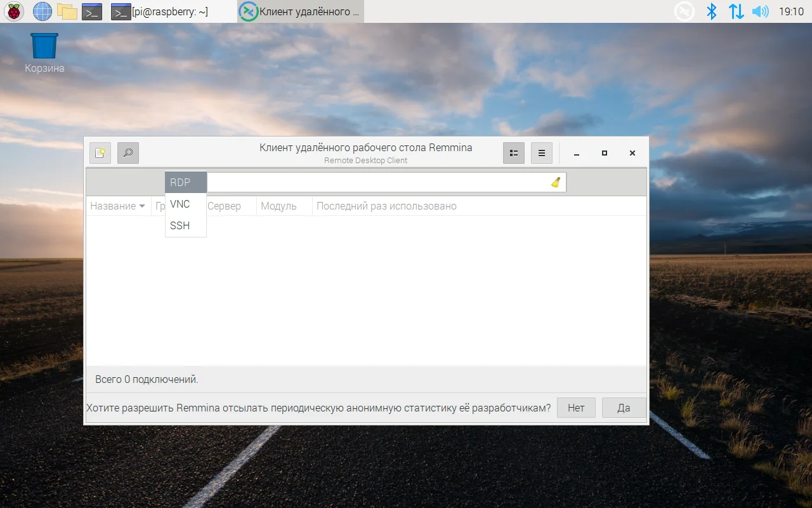This screenshot has width=812, height=508.
Task: Open the network connections tray icon
Action: (x=736, y=11)
